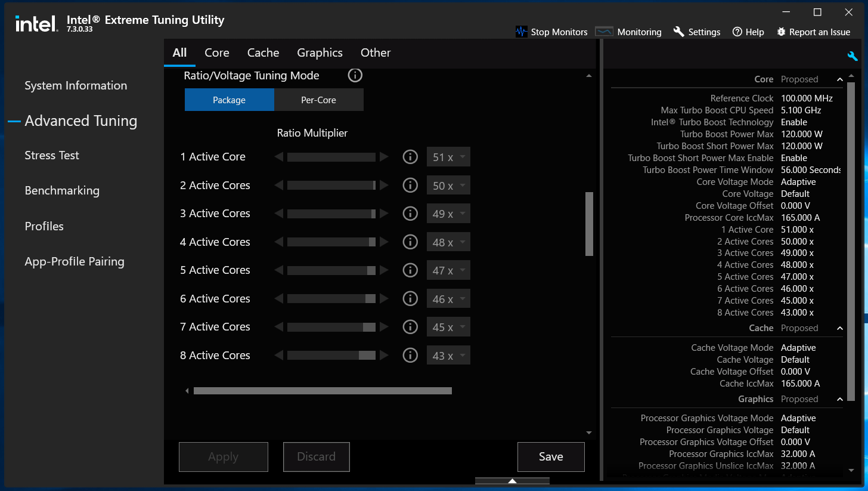868x491 pixels.
Task: Increase 8 Active Cores ratio with right arrow
Action: (384, 356)
